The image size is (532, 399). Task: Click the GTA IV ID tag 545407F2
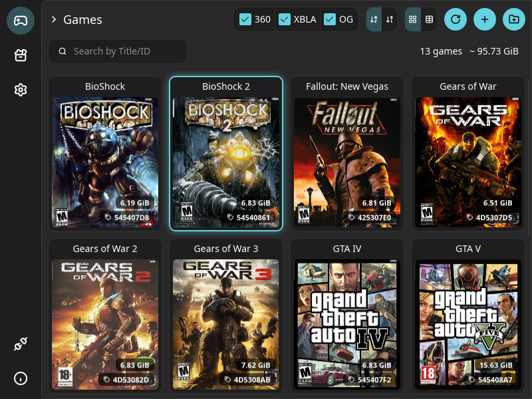pos(370,379)
